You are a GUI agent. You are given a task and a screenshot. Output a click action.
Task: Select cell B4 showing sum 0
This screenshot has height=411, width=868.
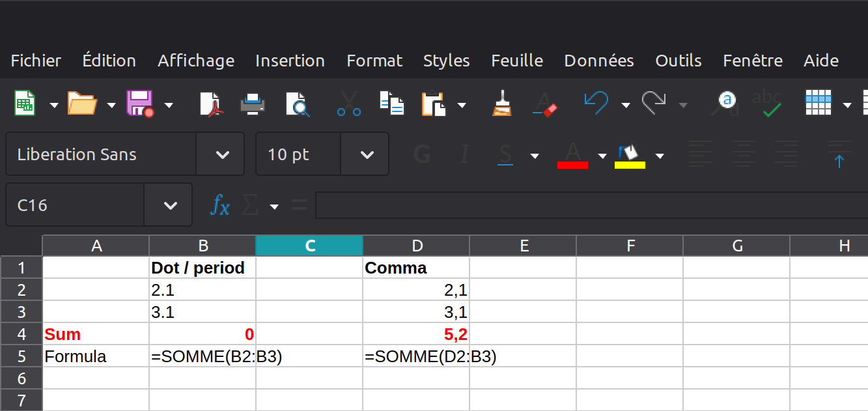pos(203,334)
